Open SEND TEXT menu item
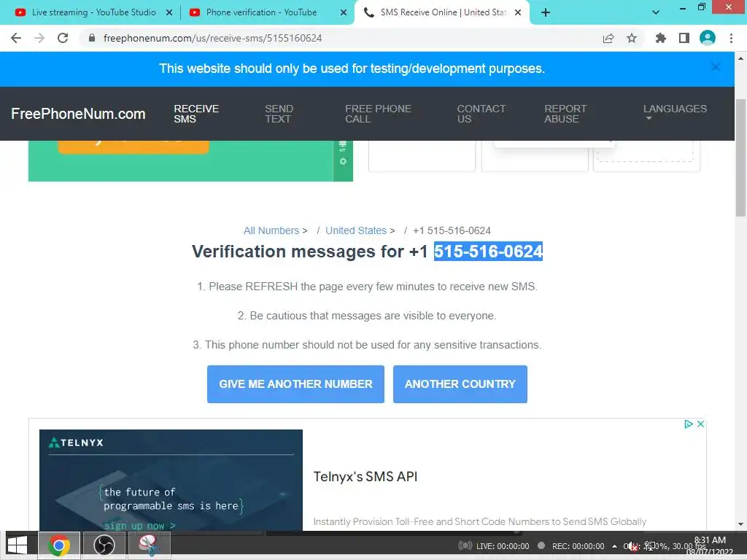The height and width of the screenshot is (560, 747). tap(279, 114)
